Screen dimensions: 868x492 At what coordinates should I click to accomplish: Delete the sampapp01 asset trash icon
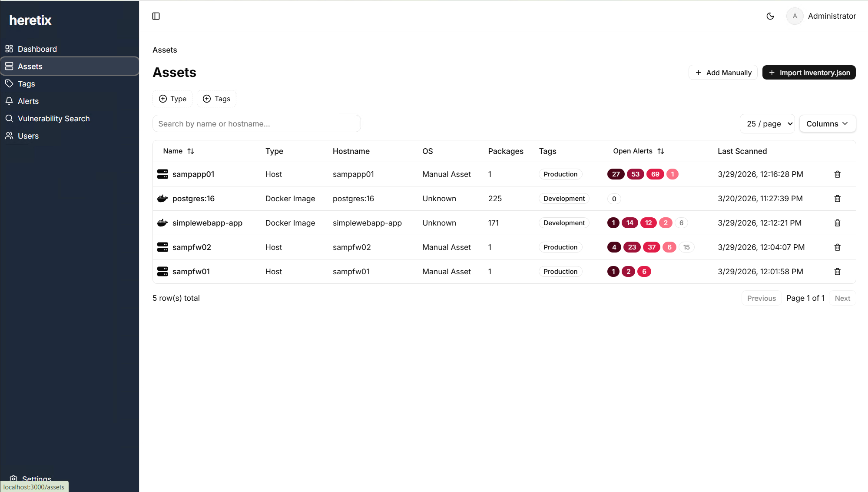[837, 174]
